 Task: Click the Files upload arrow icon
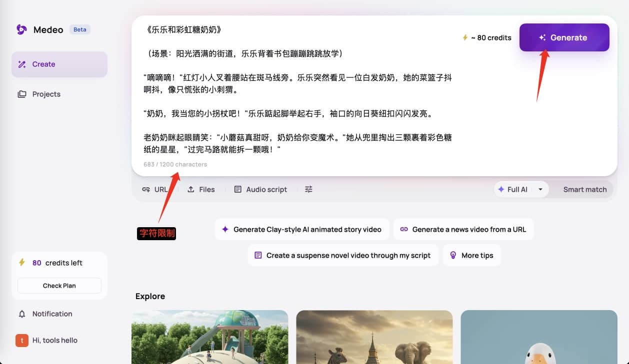(191, 190)
